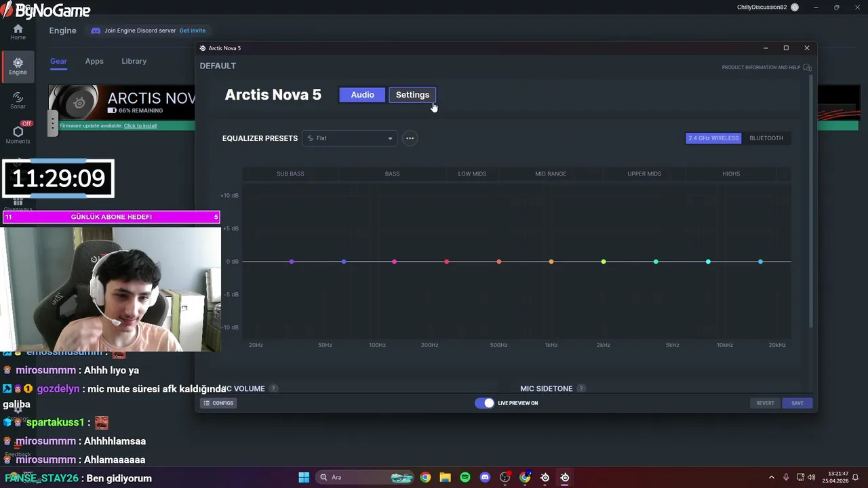Click the orange 1kHz EQ point

tap(551, 262)
